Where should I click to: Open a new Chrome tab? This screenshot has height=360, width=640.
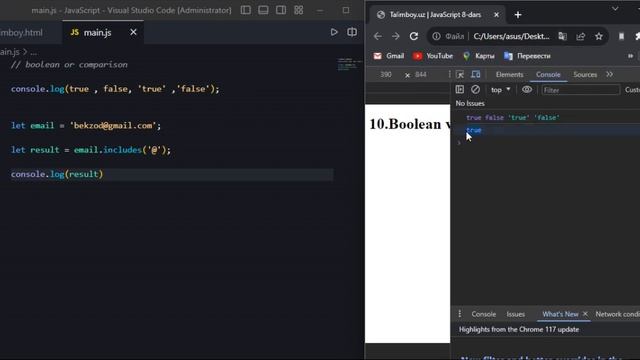tap(518, 15)
